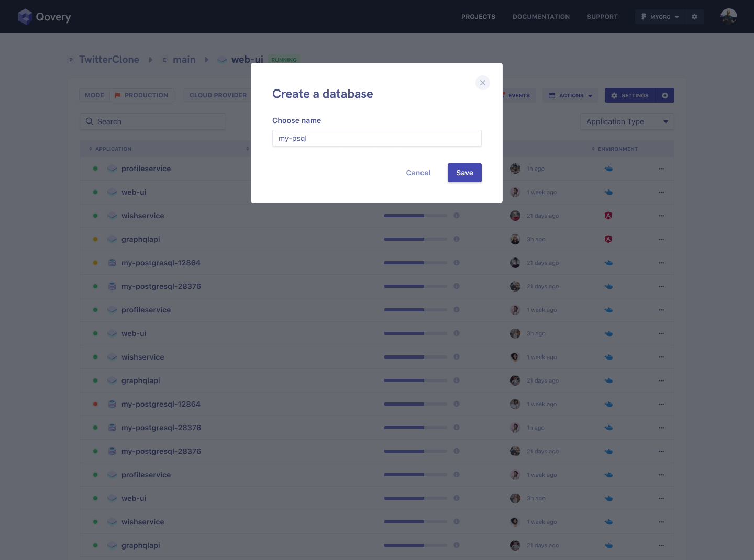Click the Choose name input field
This screenshot has height=560, width=754.
click(377, 138)
